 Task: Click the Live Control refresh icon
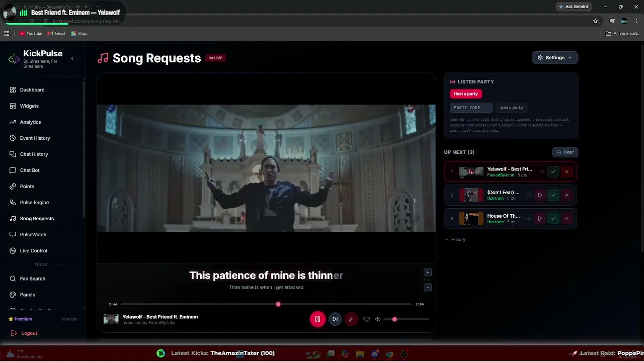pyautogui.click(x=13, y=251)
